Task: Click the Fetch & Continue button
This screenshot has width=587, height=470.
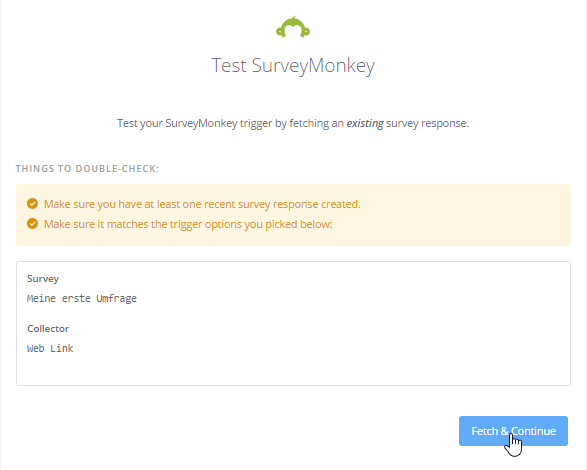Action: click(513, 431)
